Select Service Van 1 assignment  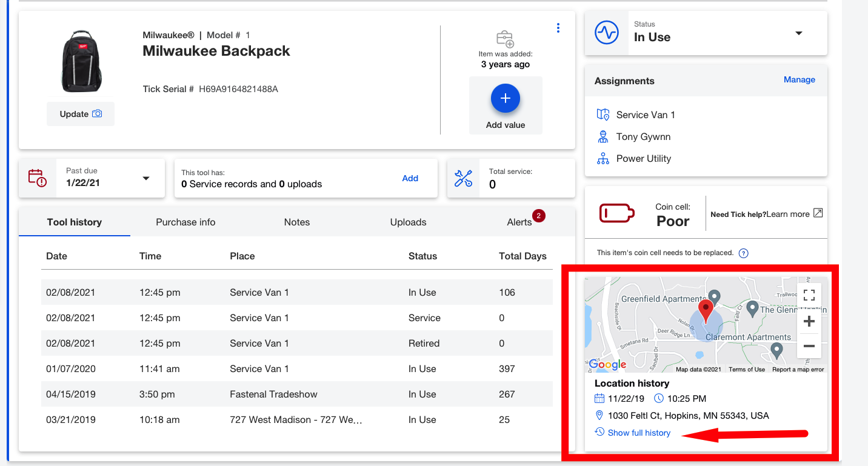pyautogui.click(x=646, y=115)
